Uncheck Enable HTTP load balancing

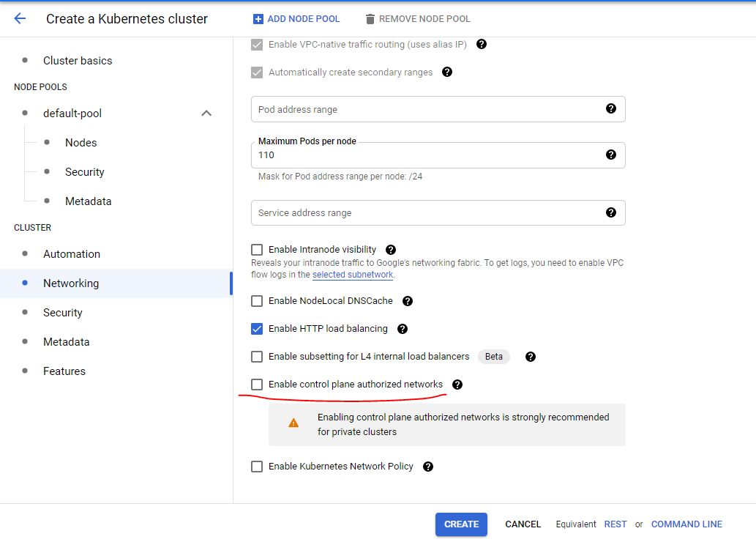[x=257, y=329]
